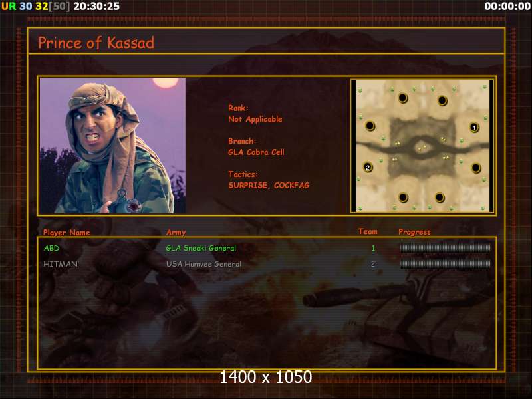Click start position marker 1 on minimap

pos(474,128)
